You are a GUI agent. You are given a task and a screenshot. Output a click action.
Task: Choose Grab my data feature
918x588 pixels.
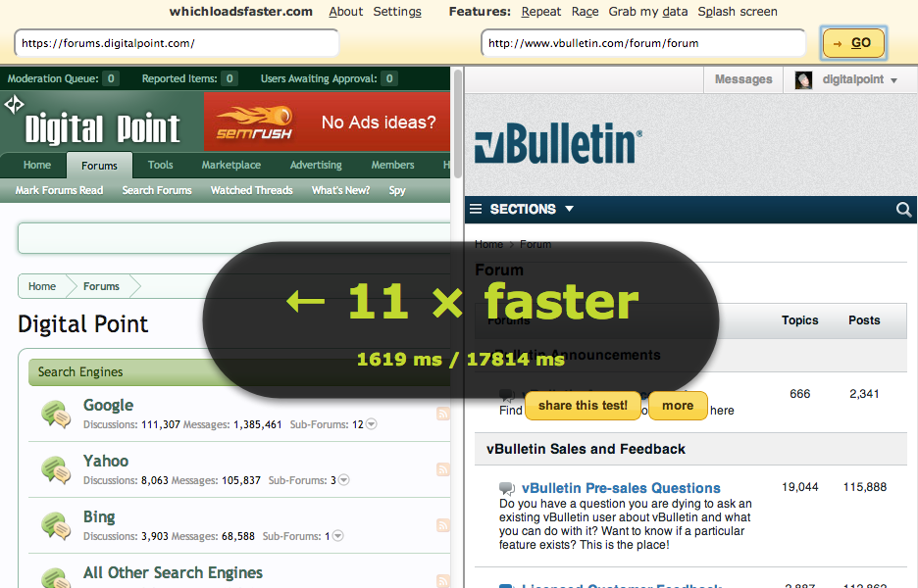coord(648,12)
